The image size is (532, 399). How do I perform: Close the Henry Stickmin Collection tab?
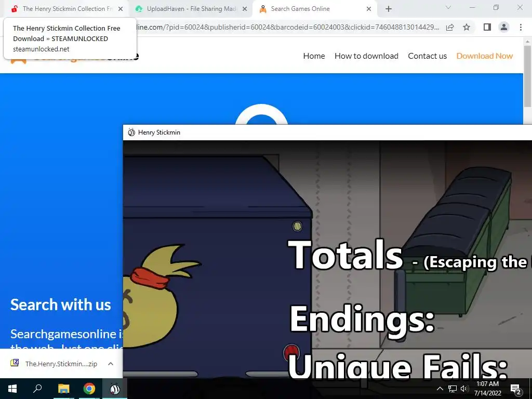[121, 9]
